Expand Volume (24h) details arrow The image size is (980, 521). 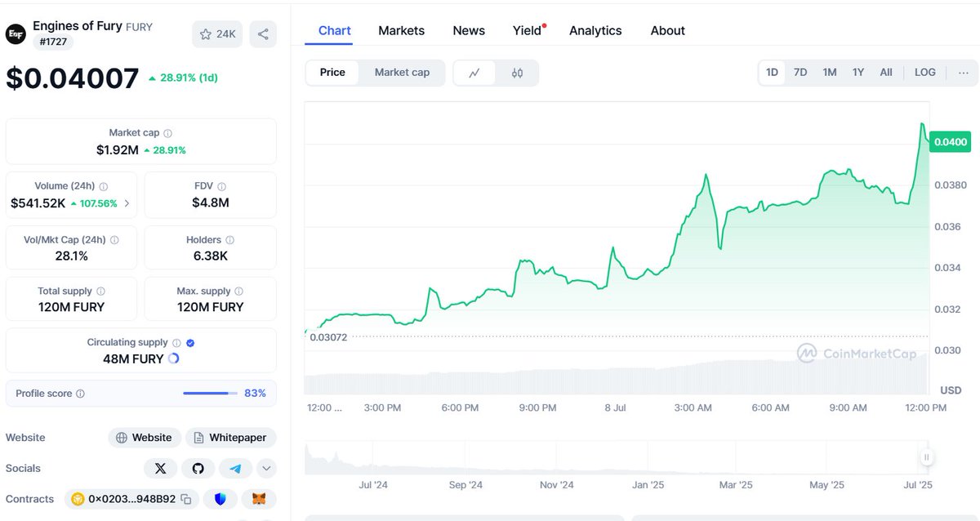coord(127,203)
